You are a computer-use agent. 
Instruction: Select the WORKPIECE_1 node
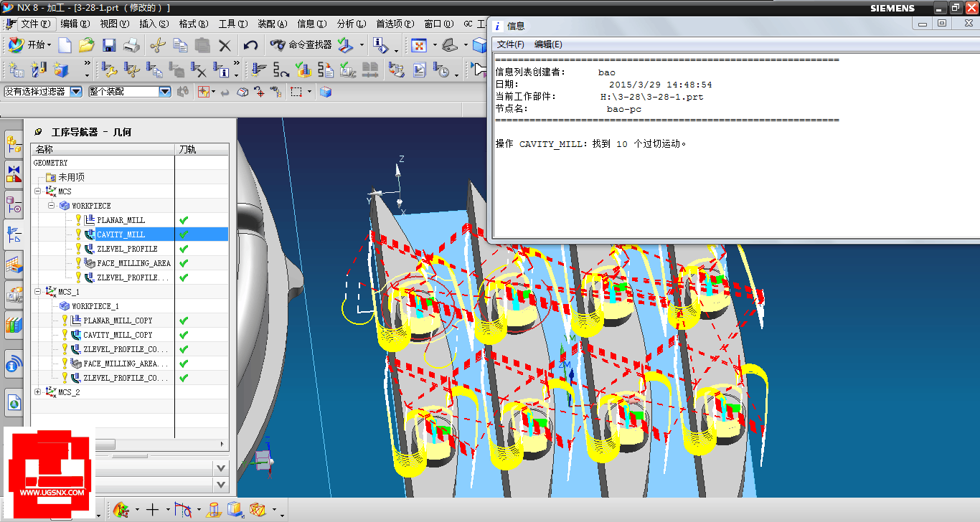tap(95, 306)
